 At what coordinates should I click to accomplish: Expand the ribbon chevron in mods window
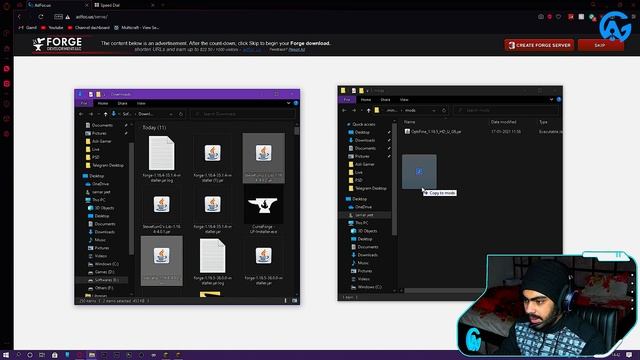click(551, 99)
